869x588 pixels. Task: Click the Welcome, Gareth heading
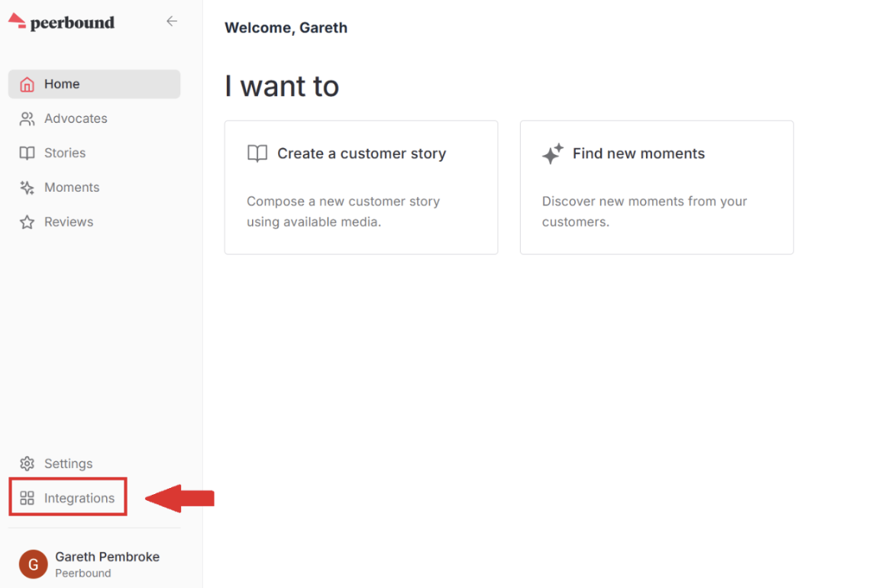pos(286,27)
